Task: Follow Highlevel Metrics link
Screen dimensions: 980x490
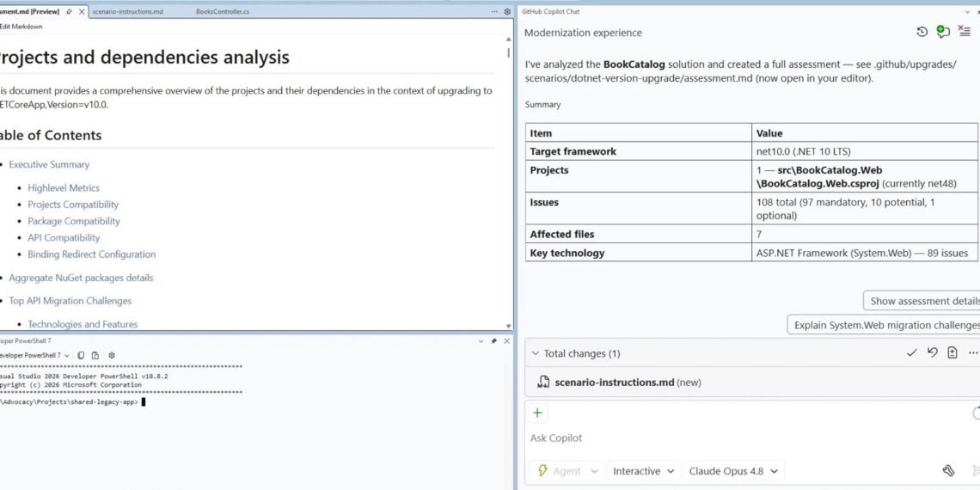Action: click(x=63, y=187)
